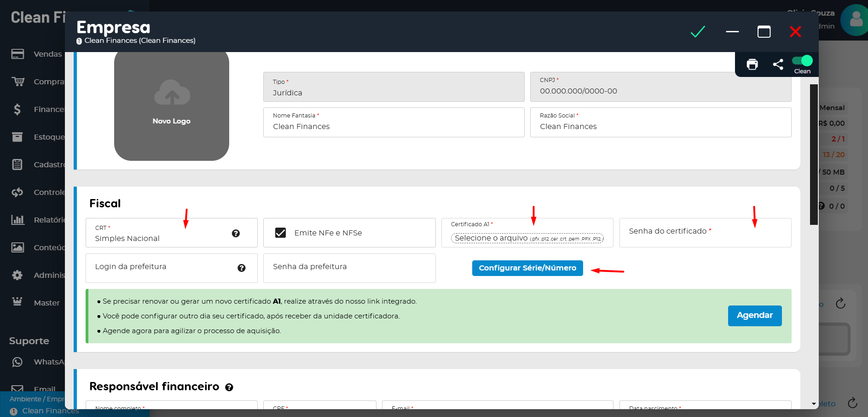Click help icon beside Login da prefeitura
This screenshot has height=417, width=868.
241,268
